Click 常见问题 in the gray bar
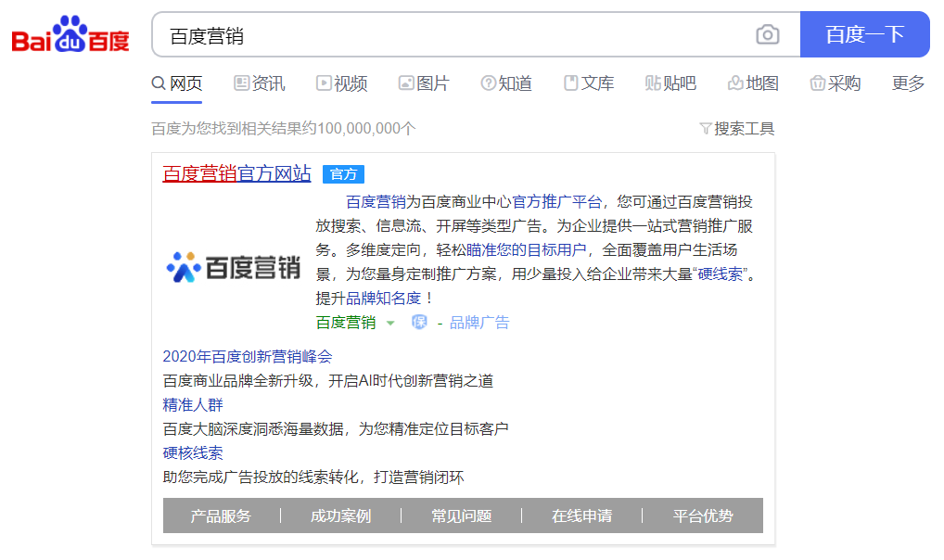The height and width of the screenshot is (560, 944). [x=461, y=516]
